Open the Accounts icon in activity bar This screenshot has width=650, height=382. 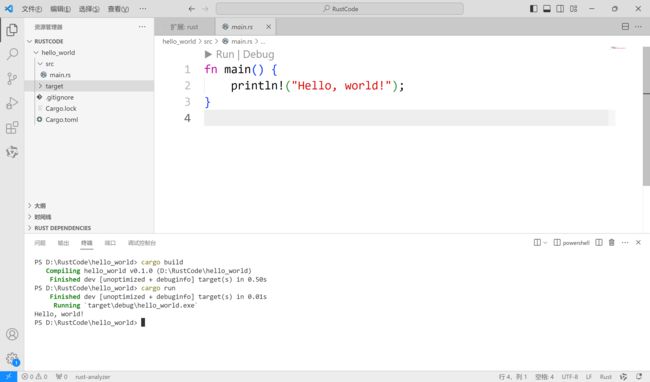point(12,334)
